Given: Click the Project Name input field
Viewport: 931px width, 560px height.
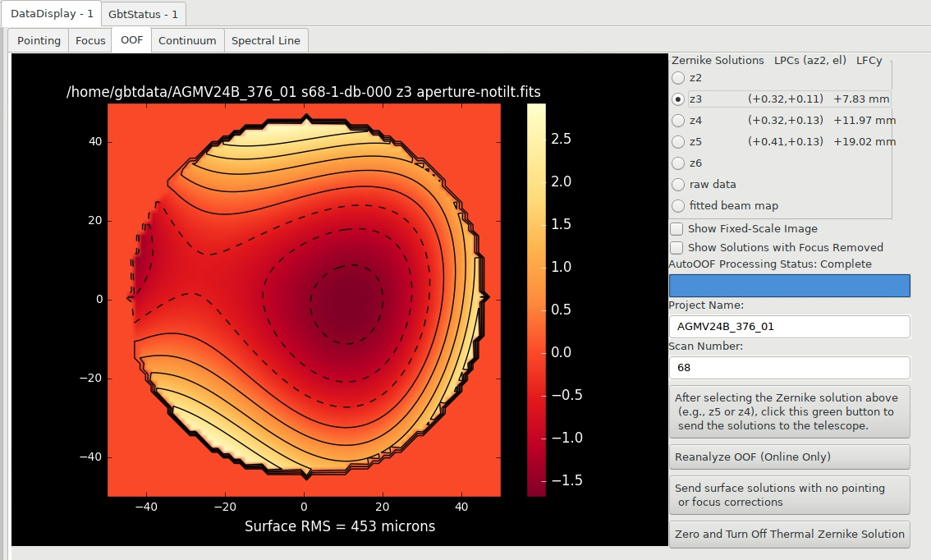Looking at the screenshot, I should click(789, 327).
